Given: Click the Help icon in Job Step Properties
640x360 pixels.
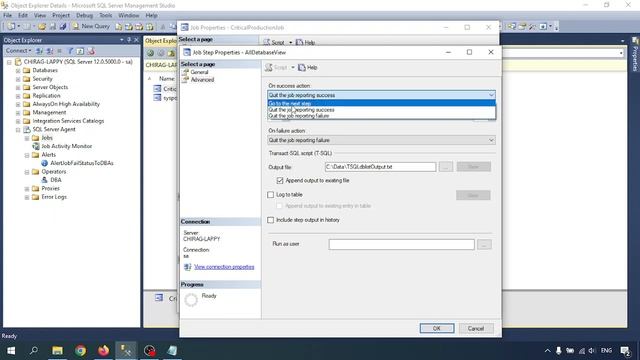Looking at the screenshot, I should (308, 67).
